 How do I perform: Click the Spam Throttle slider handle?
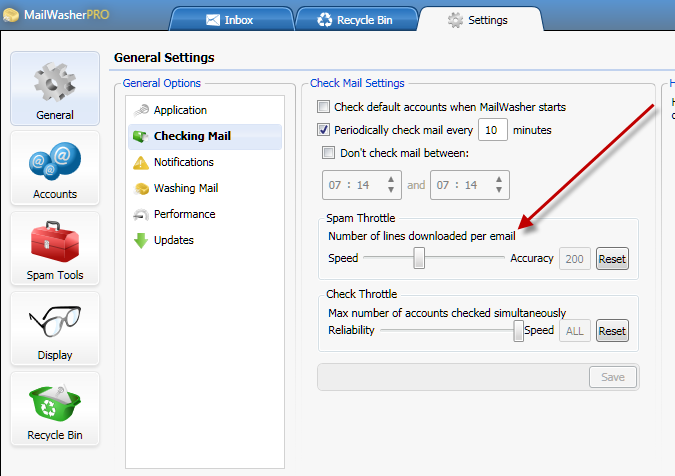(x=419, y=258)
